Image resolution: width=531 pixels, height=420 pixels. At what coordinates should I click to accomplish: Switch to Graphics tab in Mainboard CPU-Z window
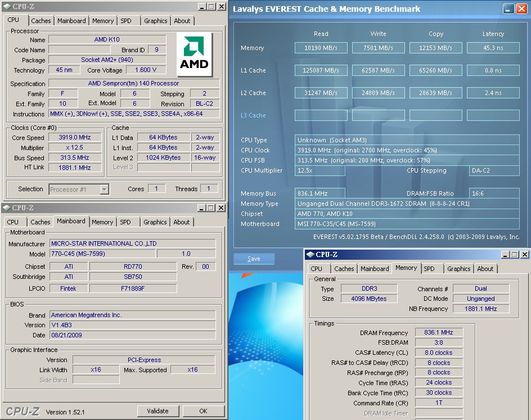(155, 222)
